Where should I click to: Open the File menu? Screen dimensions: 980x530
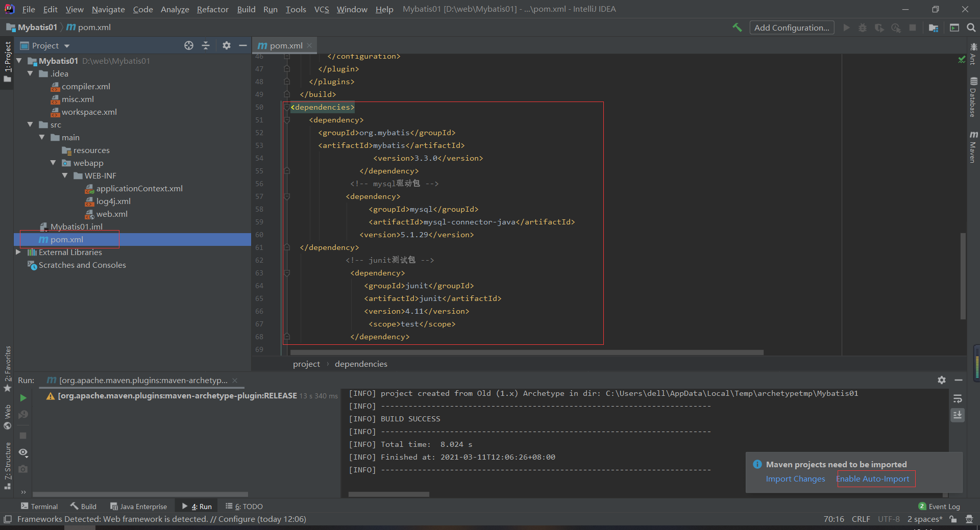pyautogui.click(x=29, y=9)
